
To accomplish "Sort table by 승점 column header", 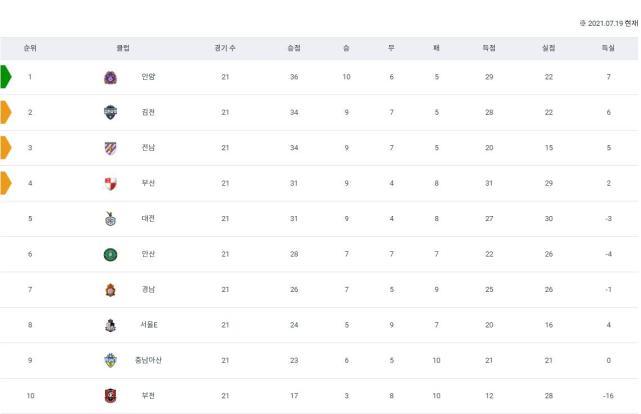I will [293, 48].
